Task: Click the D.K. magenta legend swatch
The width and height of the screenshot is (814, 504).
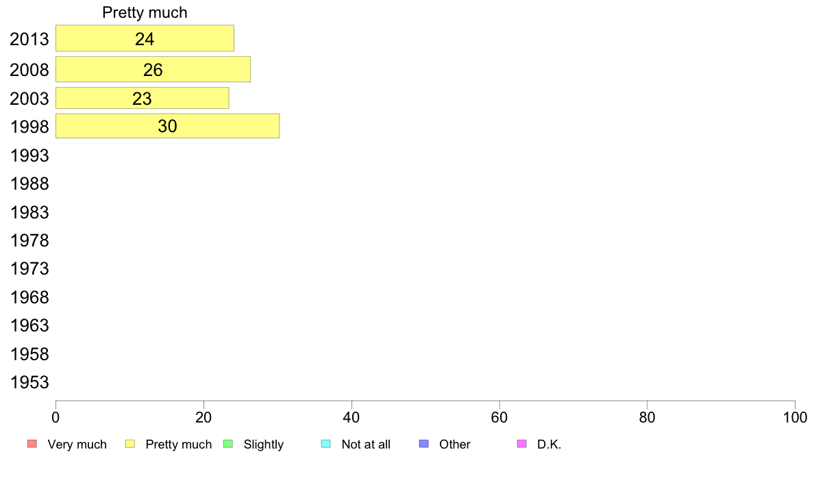Action: click(x=521, y=444)
